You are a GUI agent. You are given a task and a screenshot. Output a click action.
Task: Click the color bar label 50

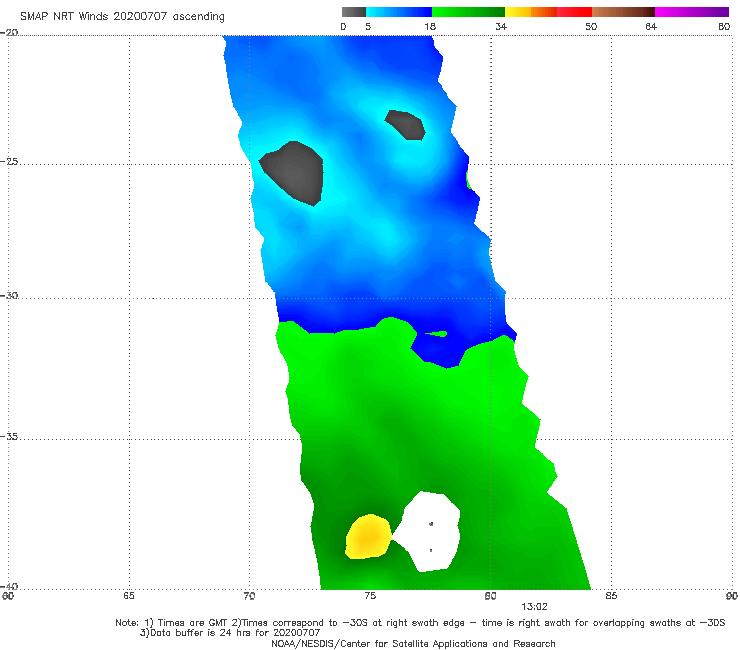591,27
